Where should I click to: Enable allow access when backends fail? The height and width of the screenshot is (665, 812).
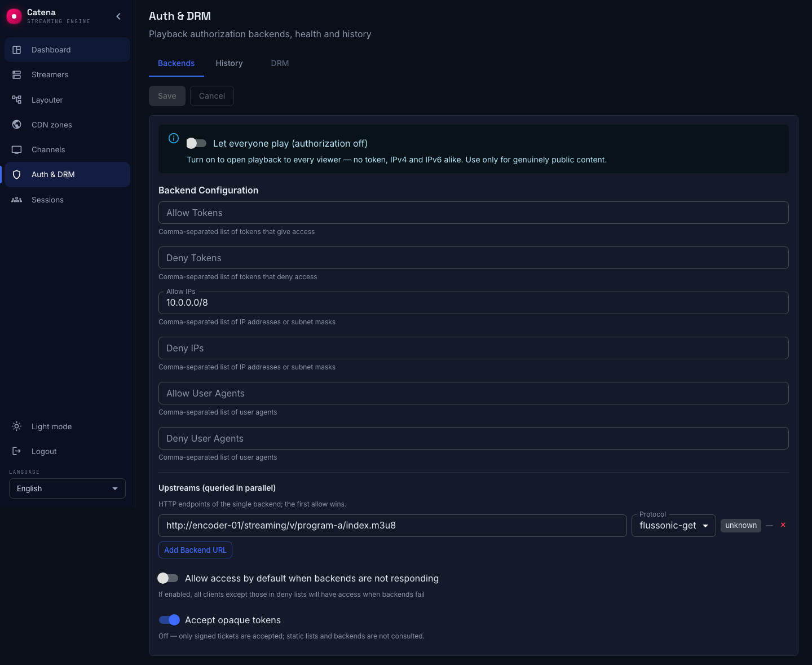[168, 578]
